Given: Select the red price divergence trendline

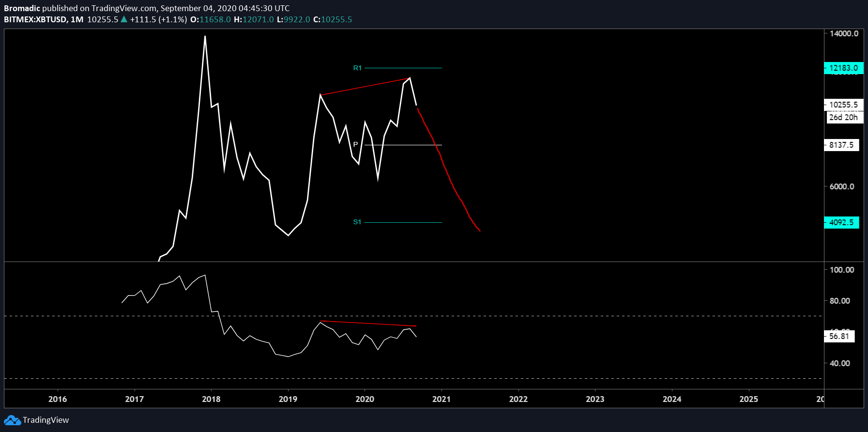Looking at the screenshot, I should [x=365, y=86].
